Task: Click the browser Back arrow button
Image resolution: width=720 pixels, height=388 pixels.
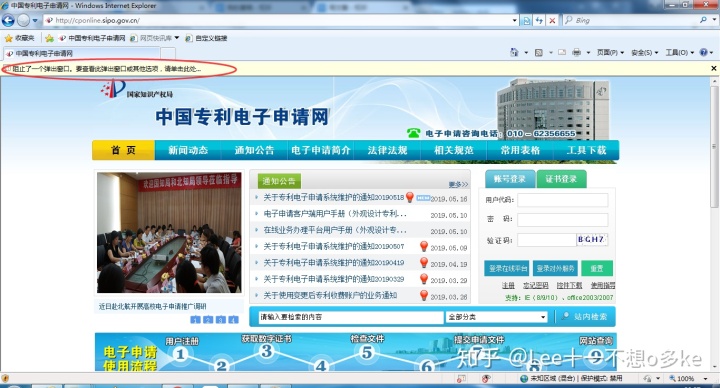Action: click(x=8, y=20)
